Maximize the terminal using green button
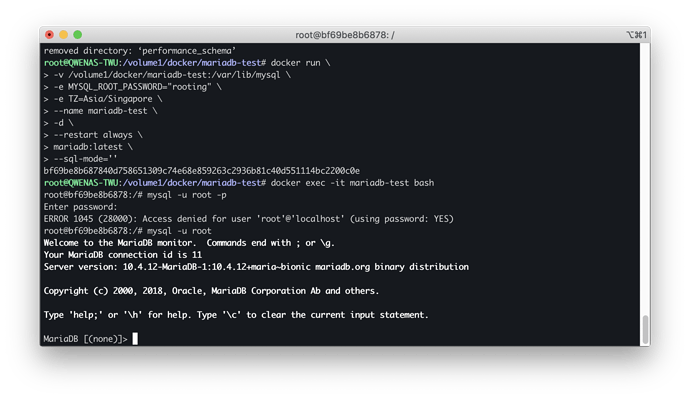Viewport: 690px width, 398px height. pos(77,34)
